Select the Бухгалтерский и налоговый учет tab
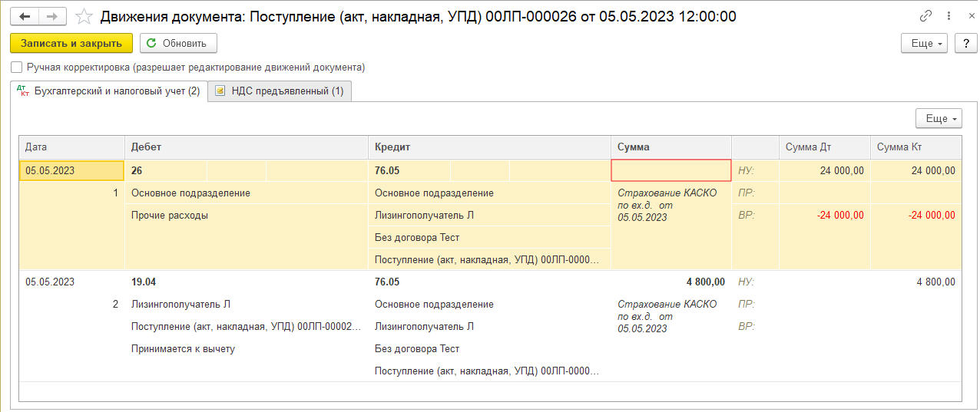The image size is (980, 412). click(x=108, y=91)
